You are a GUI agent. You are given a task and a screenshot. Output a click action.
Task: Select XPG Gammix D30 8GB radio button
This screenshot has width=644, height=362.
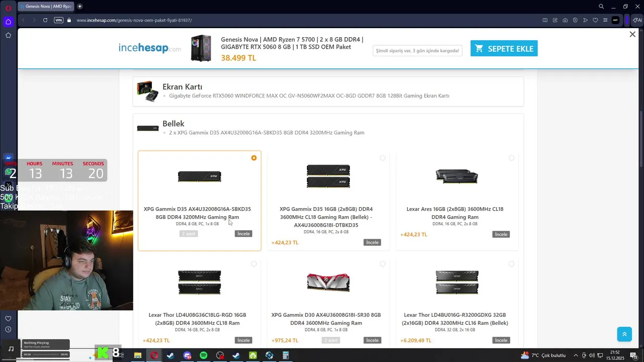[382, 264]
